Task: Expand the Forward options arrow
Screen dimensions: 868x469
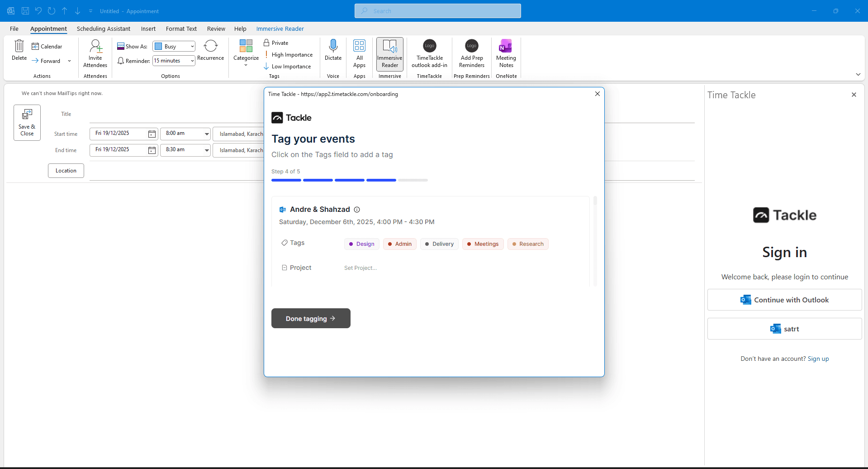Action: click(69, 61)
